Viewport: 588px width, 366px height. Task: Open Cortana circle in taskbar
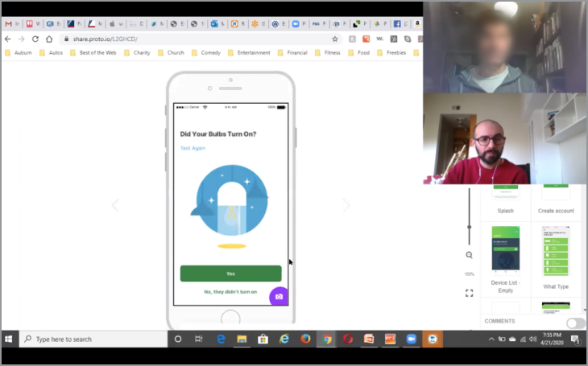click(178, 339)
